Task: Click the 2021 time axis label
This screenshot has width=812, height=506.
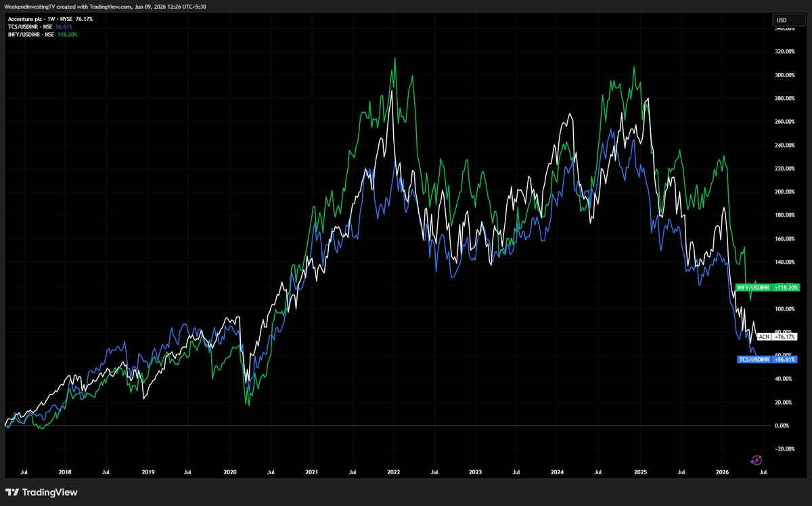Action: tap(312, 471)
